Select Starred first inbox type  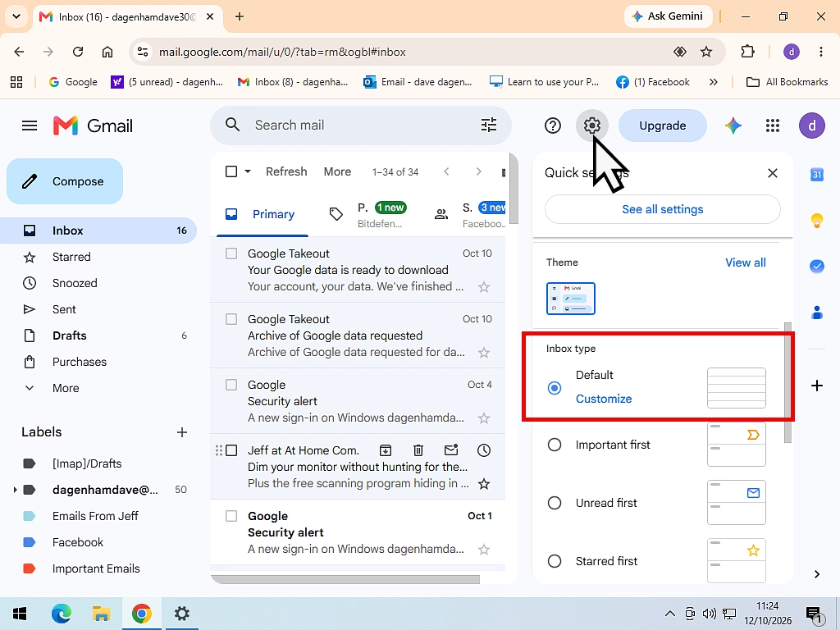click(x=555, y=561)
